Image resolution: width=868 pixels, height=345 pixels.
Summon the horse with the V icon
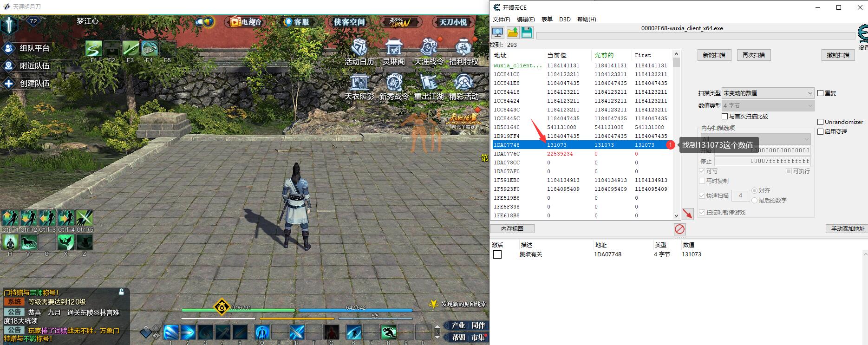[x=29, y=242]
